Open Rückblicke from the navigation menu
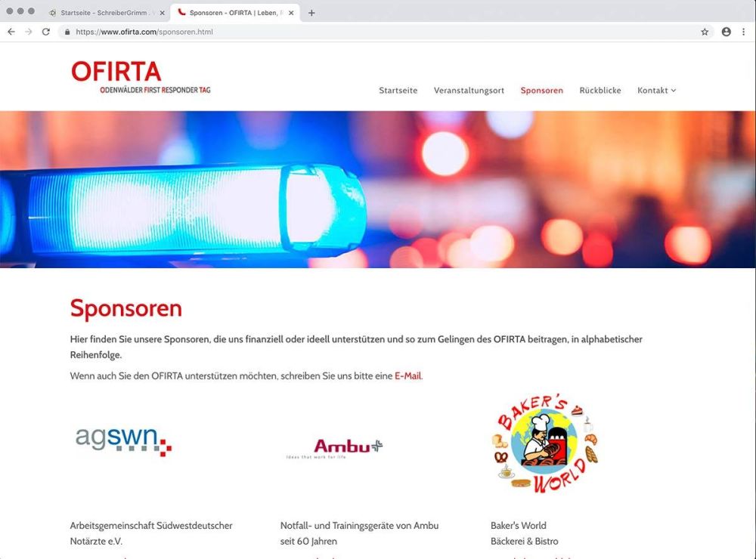The width and height of the screenshot is (756, 559). 600,90
